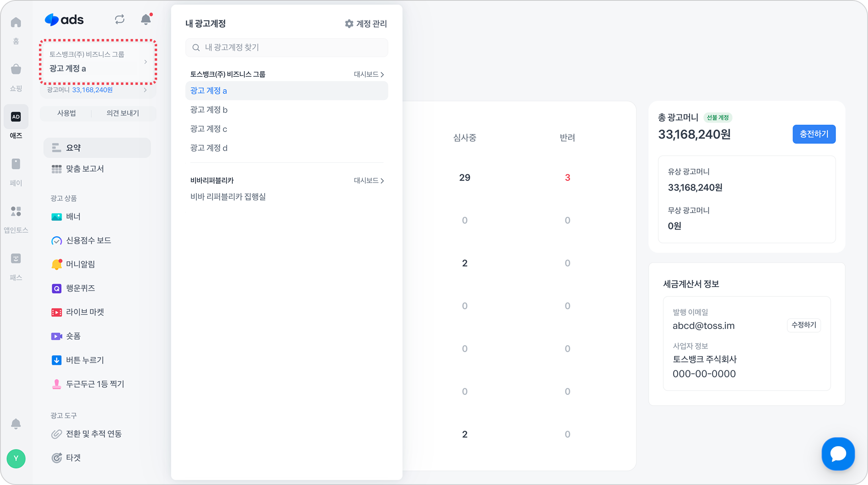
Task: Open 대시보드 for 비바리퍼블리카 group
Action: click(368, 181)
